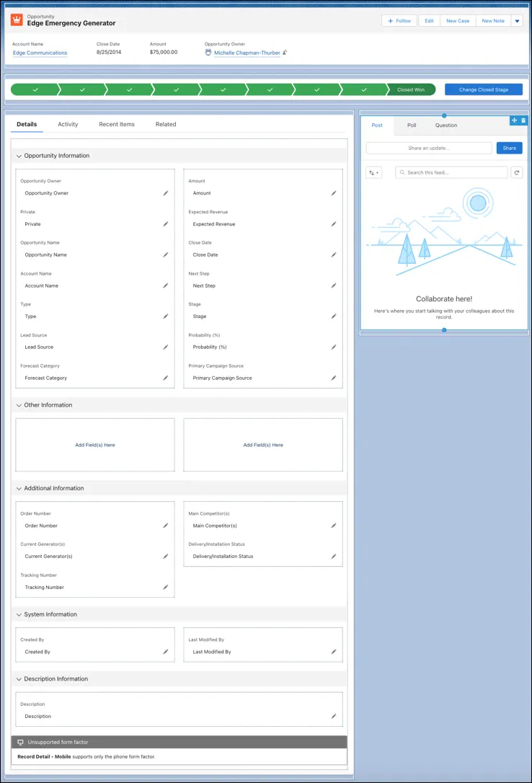Click left Add Field(s) Here placeholder
The image size is (532, 783).
point(95,445)
